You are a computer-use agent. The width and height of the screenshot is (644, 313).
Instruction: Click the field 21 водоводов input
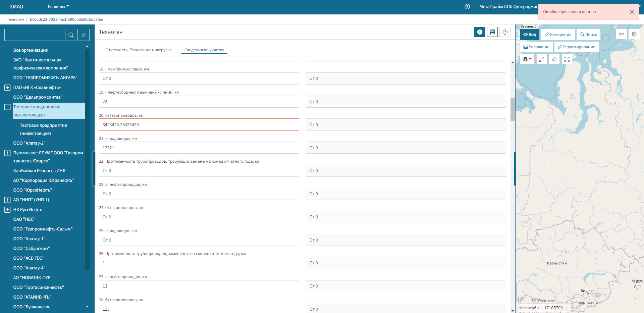(x=199, y=148)
